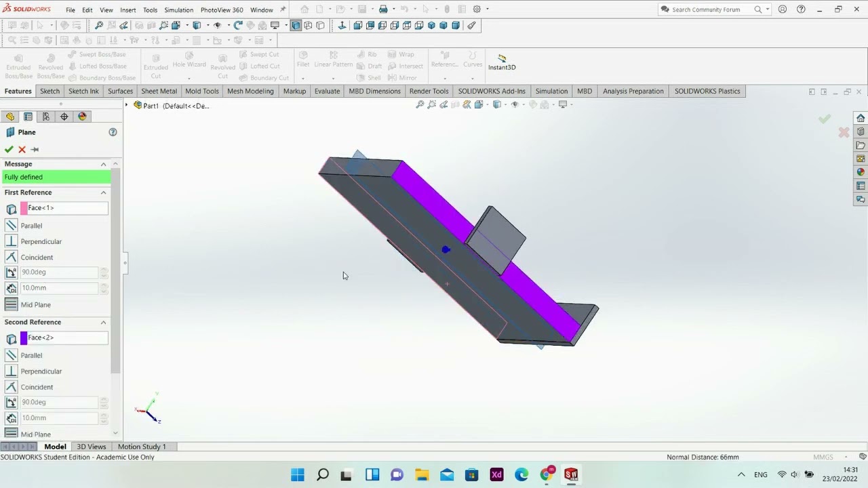The width and height of the screenshot is (868, 488).
Task: Open Design Library in the task pane
Action: pos(861,131)
